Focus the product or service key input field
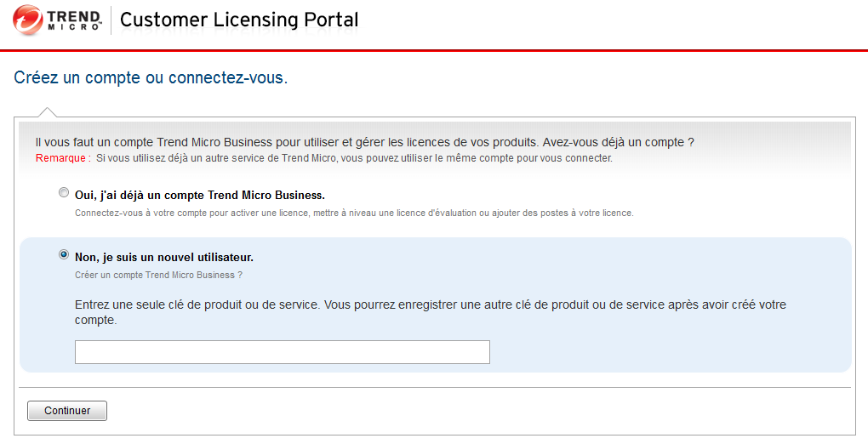 click(x=282, y=352)
